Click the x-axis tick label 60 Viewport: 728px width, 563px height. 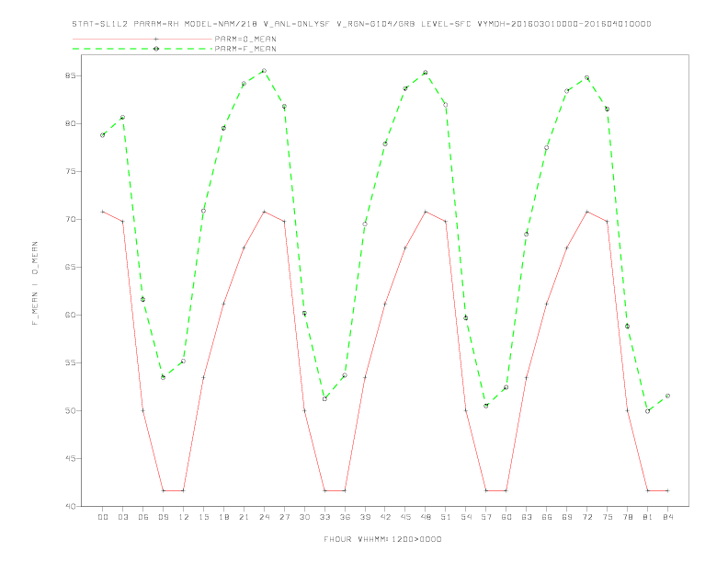[506, 517]
